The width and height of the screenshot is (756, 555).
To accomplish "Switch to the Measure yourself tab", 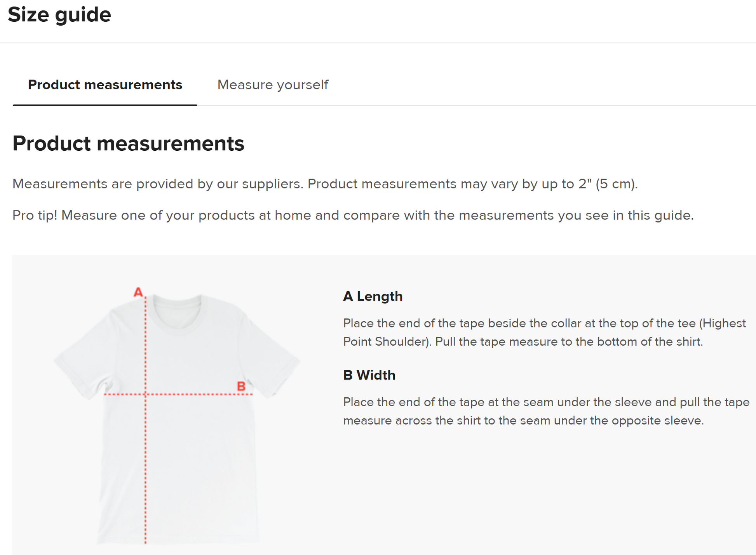I will click(273, 85).
